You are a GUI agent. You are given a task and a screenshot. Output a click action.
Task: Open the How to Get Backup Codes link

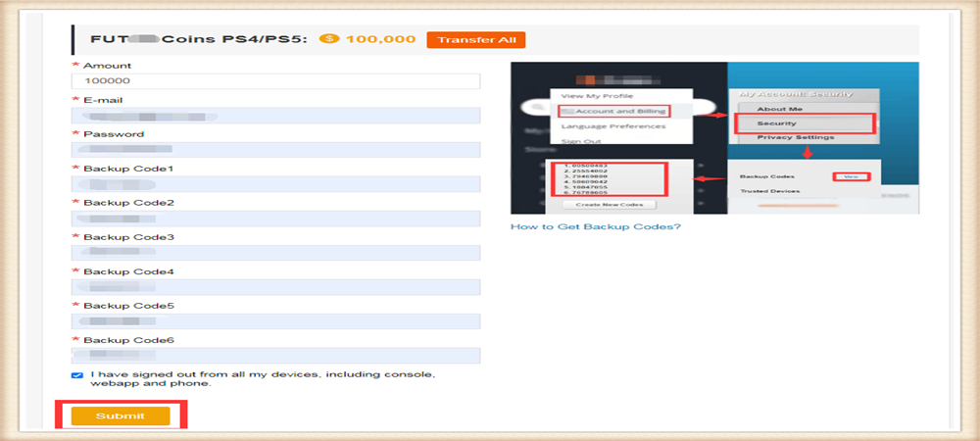[596, 226]
